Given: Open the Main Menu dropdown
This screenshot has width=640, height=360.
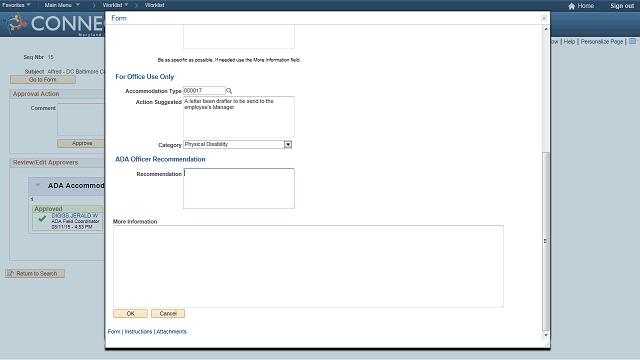Looking at the screenshot, I should click(62, 5).
